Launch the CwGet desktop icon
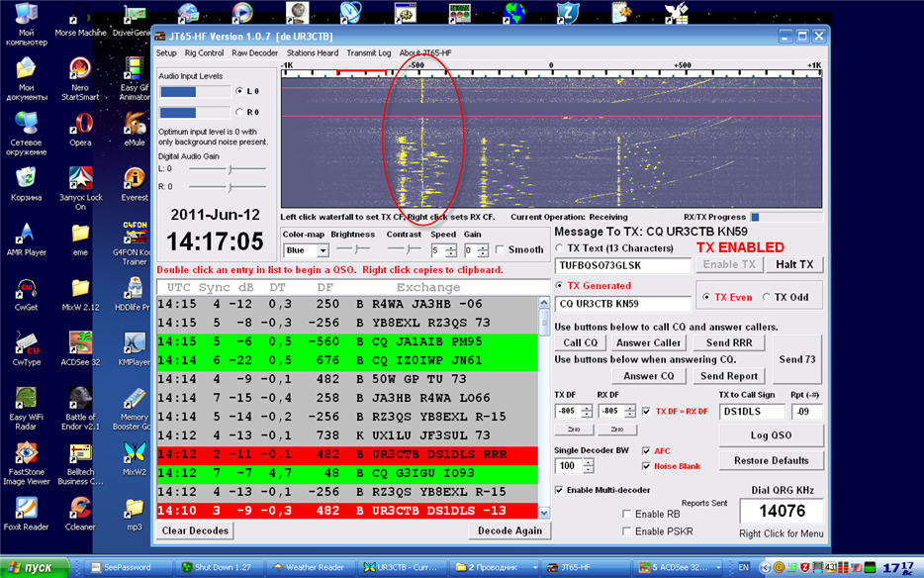The image size is (924, 578). (x=26, y=295)
